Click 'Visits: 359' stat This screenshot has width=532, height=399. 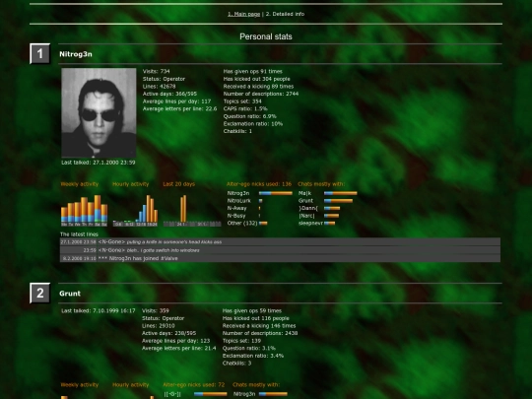click(x=156, y=310)
